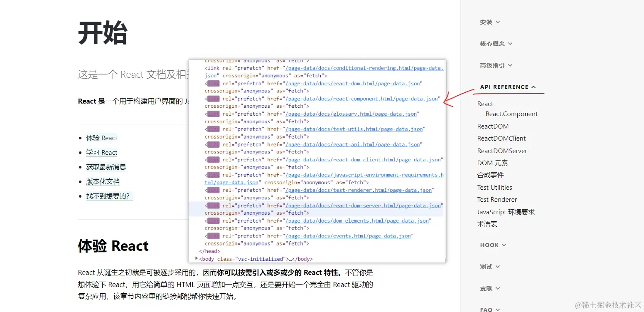Open Test Renderer sidebar link
This screenshot has width=644, height=312.
point(497,200)
